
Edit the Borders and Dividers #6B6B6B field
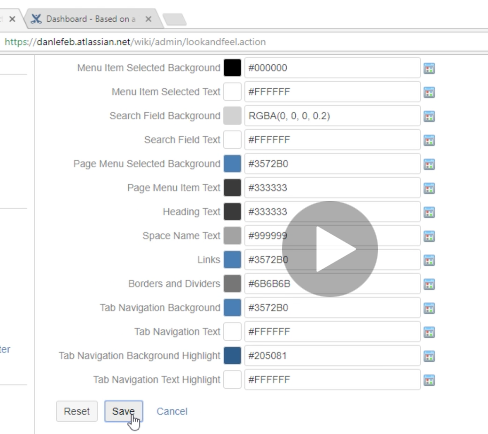(332, 284)
